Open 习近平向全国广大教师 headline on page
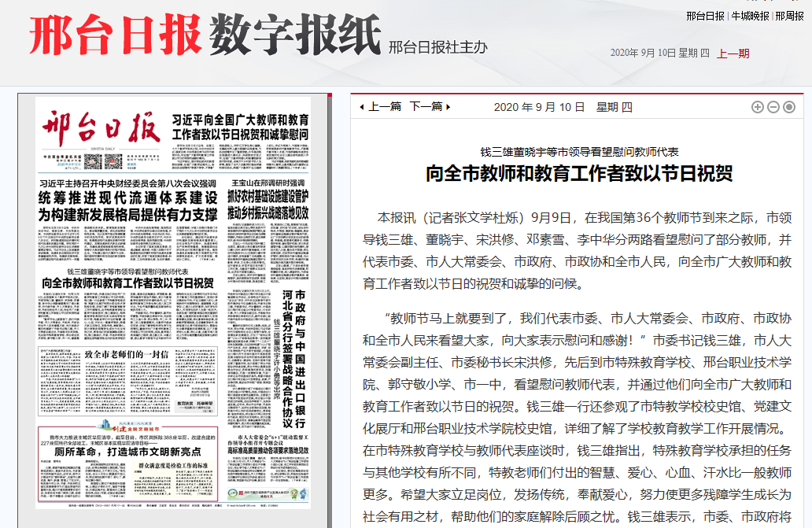Screen dimensions: 812x528 240,127
